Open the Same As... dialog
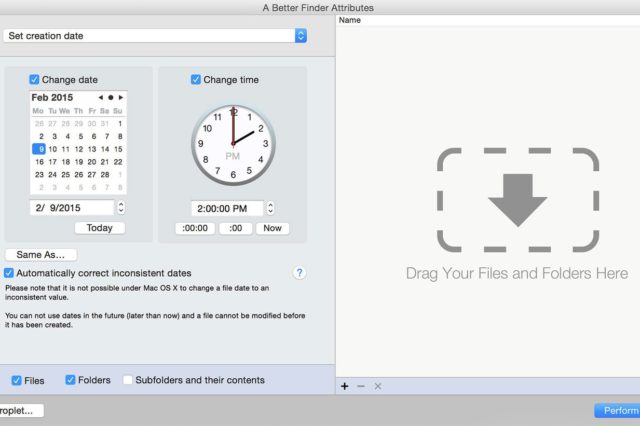The image size is (640, 426). pyautogui.click(x=41, y=255)
